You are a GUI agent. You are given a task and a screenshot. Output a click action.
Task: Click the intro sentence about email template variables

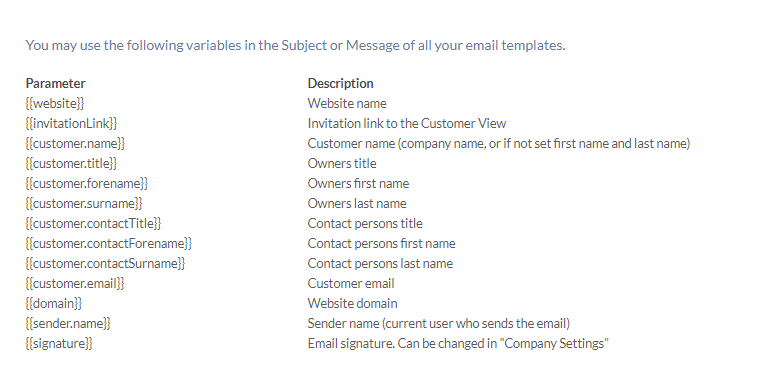(x=295, y=45)
